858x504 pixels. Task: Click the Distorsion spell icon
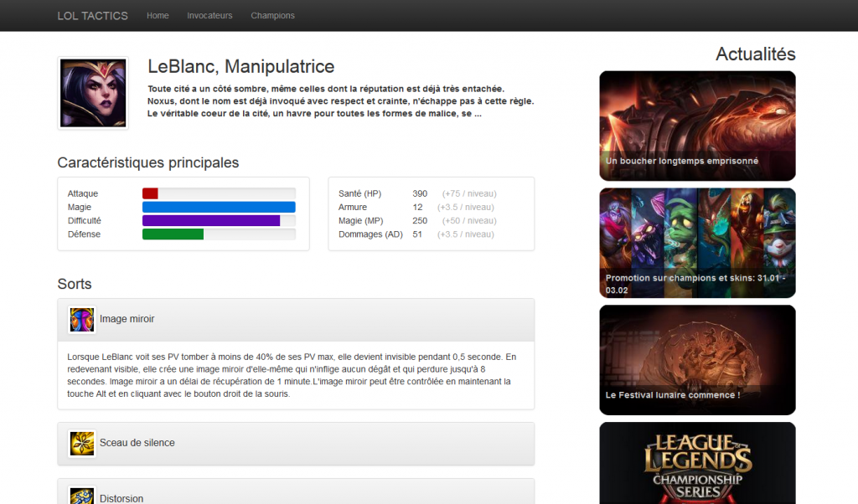point(82,496)
